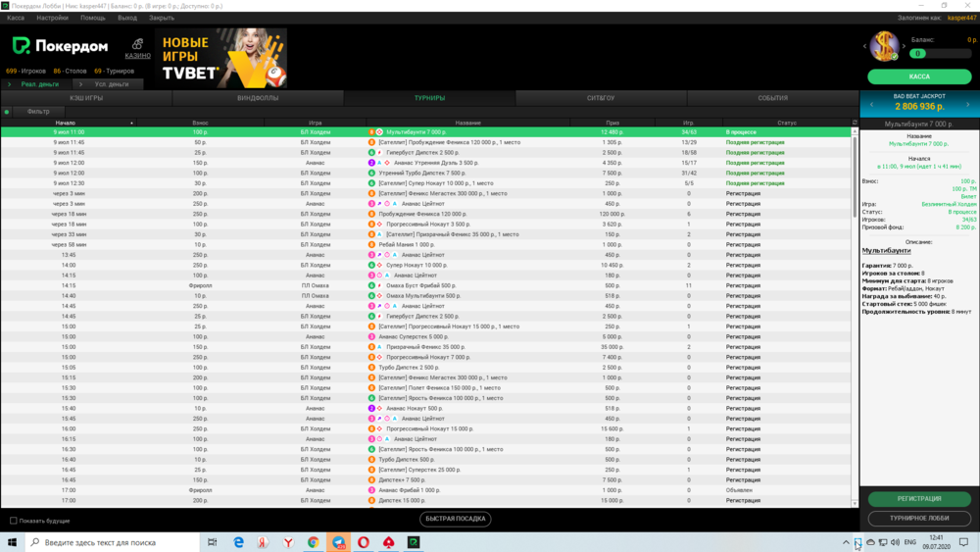The image size is (980, 552).
Task: Open the Помощь menu
Action: (92, 18)
